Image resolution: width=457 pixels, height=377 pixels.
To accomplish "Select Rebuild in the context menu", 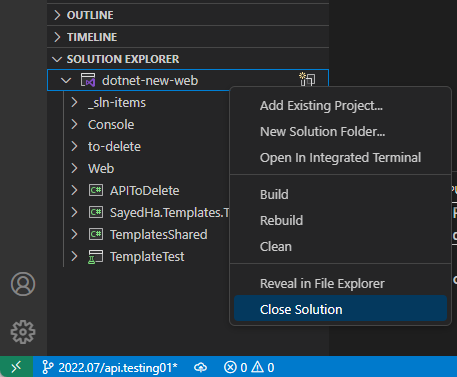I will pyautogui.click(x=340, y=221).
